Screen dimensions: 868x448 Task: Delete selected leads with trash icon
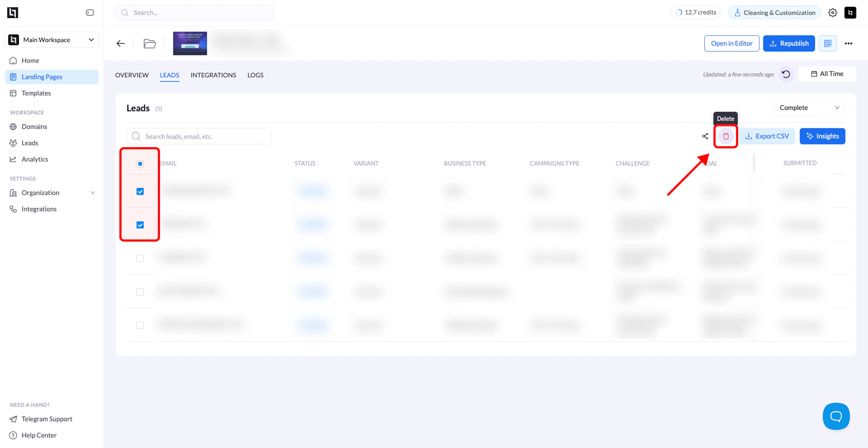(726, 136)
